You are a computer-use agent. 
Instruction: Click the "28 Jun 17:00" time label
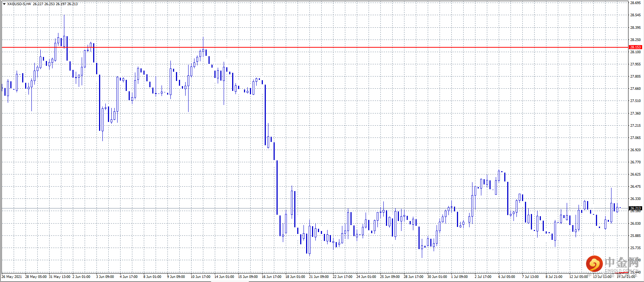[x=414, y=277]
